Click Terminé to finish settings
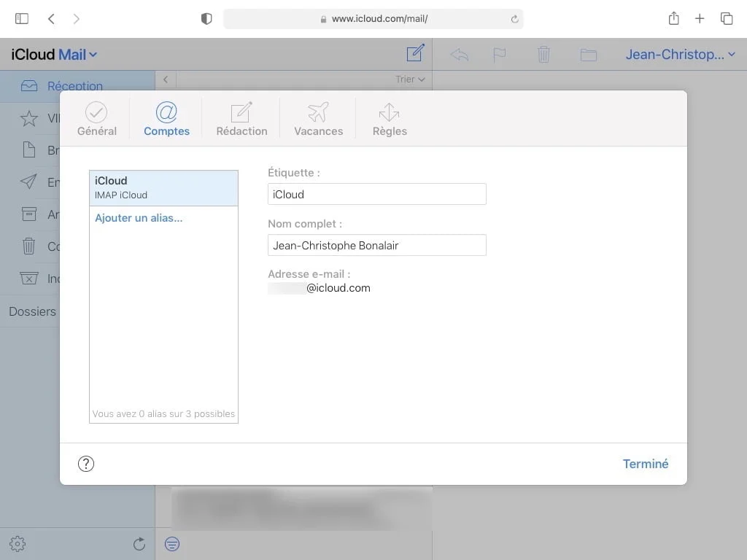The height and width of the screenshot is (560, 747). [x=645, y=463]
